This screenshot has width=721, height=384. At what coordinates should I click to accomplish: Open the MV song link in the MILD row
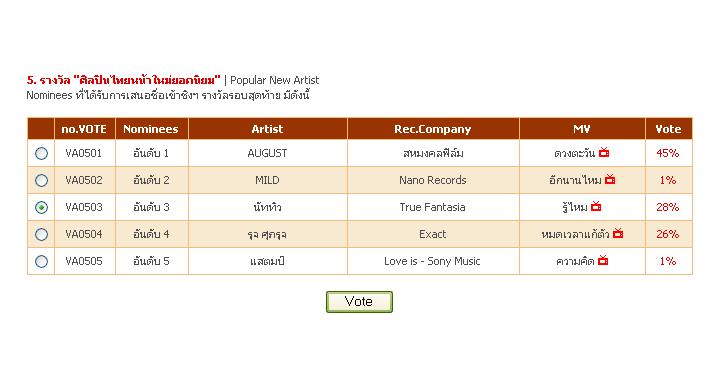pos(575,180)
